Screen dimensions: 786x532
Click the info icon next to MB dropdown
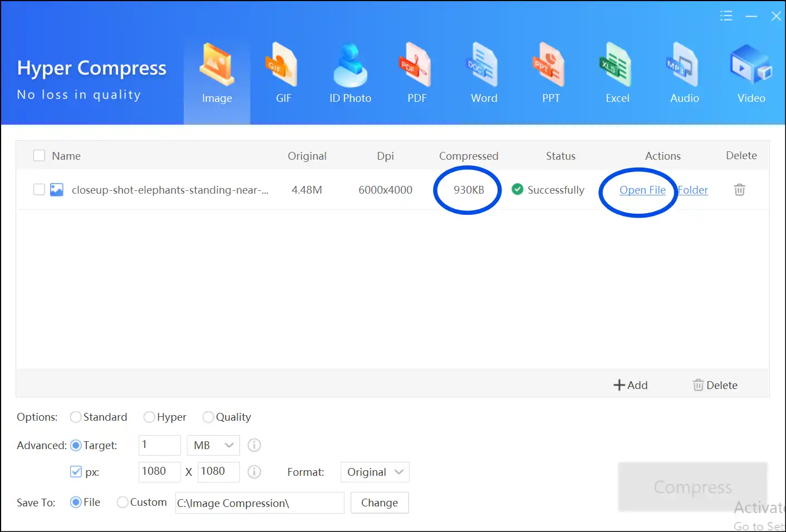pos(254,445)
